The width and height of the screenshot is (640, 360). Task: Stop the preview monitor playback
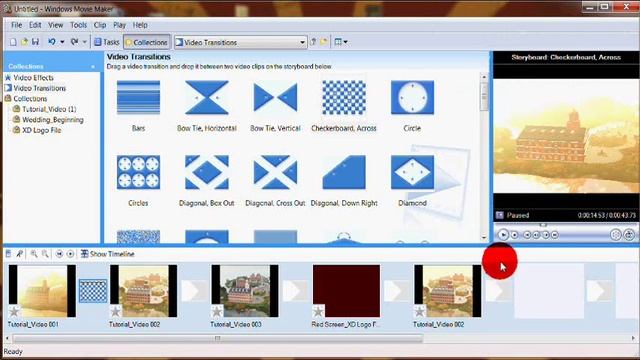tap(515, 235)
